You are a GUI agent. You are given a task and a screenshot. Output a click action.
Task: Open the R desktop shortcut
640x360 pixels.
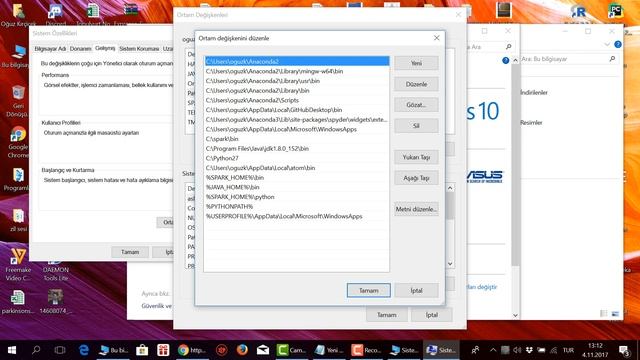tap(578, 13)
